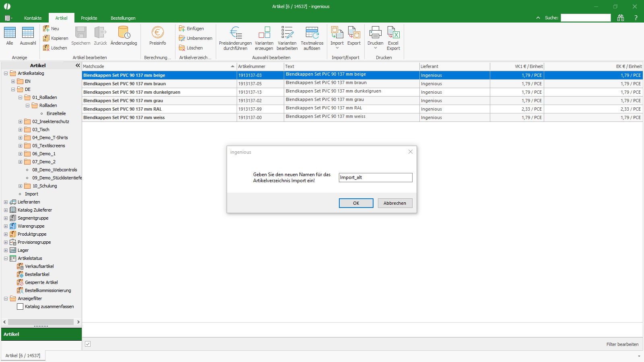This screenshot has width=644, height=362.
Task: Select the 05_Textilscreens folder
Action: pos(48,146)
